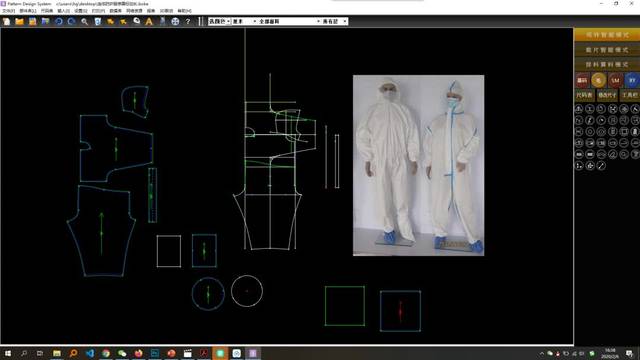Click the blue XY round button
The width and height of the screenshot is (640, 360).
(632, 80)
